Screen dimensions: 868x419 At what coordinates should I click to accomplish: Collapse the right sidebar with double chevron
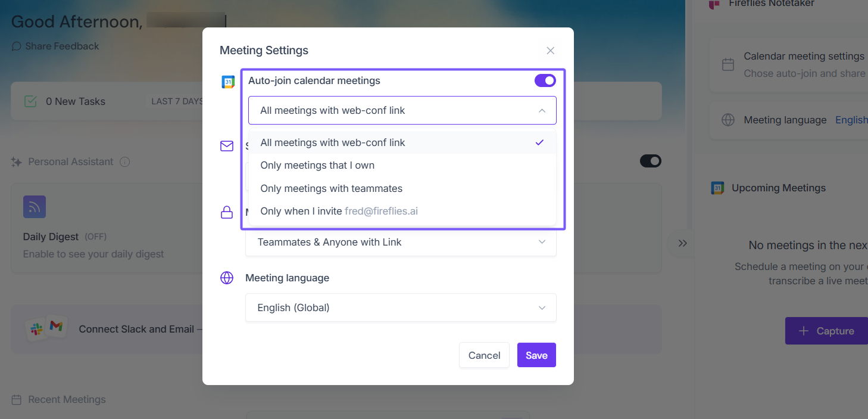[x=682, y=243]
